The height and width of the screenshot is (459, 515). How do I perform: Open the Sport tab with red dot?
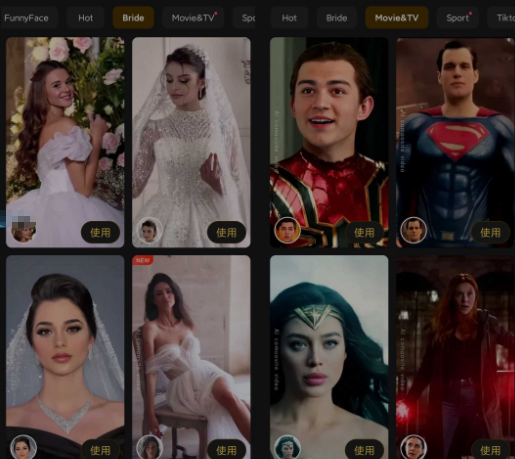pyautogui.click(x=458, y=18)
